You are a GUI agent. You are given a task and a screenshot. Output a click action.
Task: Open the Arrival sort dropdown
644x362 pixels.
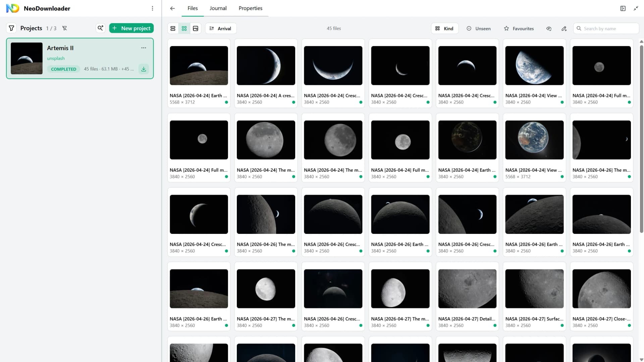[x=221, y=29]
